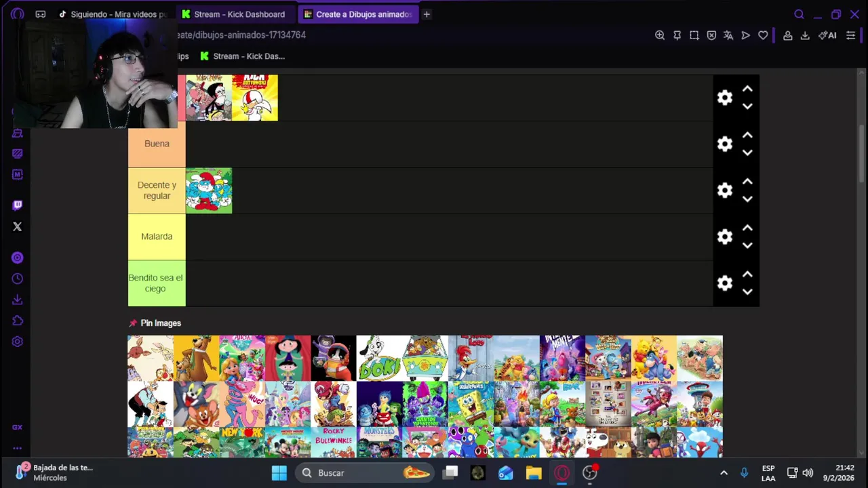Select the Malarda tier label

tap(157, 237)
